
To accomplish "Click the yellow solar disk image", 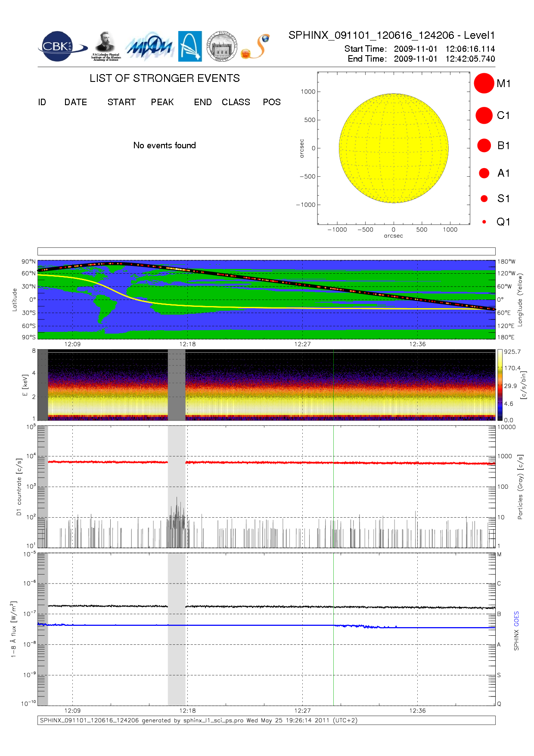I will click(394, 148).
